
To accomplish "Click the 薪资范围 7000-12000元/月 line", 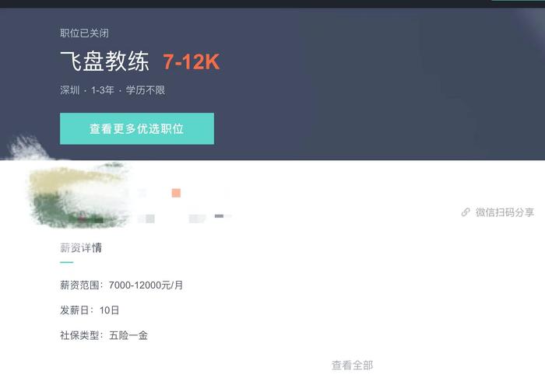I will tap(121, 285).
